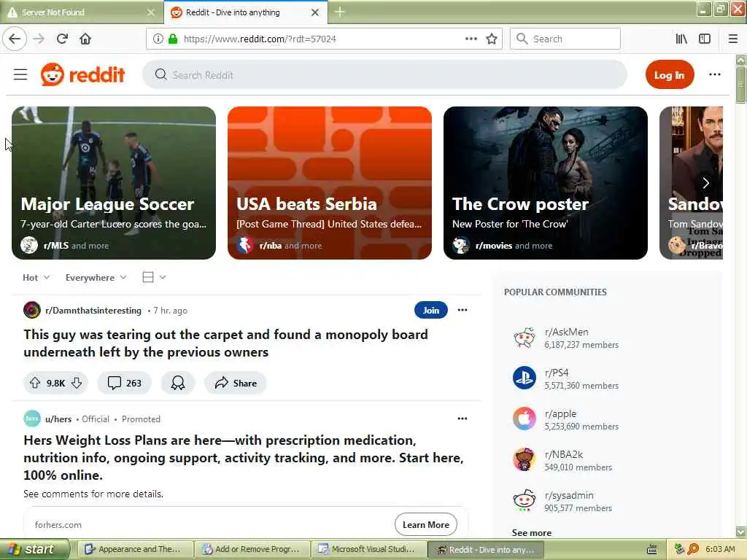The height and width of the screenshot is (560, 747).
Task: Open comments on the monopoly board post
Action: (x=124, y=383)
